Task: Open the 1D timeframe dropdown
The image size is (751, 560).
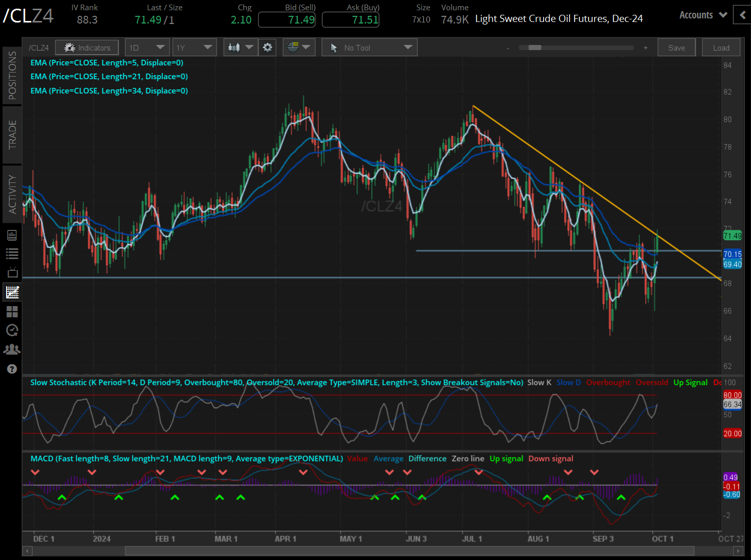Action: pyautogui.click(x=147, y=46)
